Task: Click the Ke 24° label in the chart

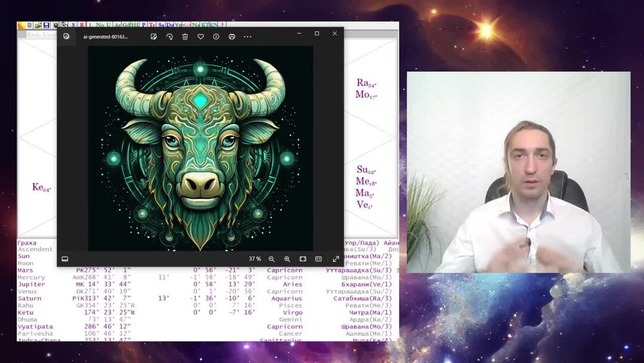Action: point(41,187)
